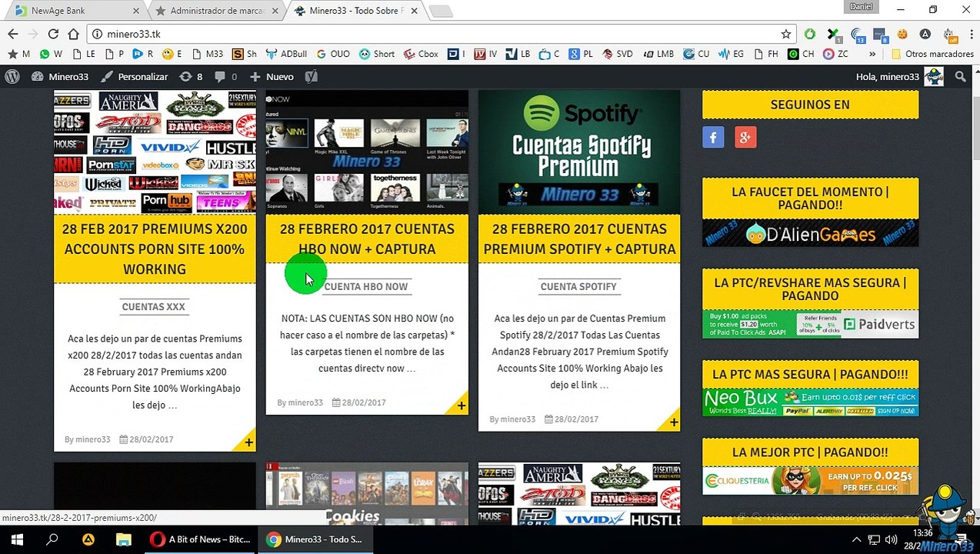Open the Nuevo menu in admin bar
The height and width of the screenshot is (554, 980).
[x=272, y=76]
